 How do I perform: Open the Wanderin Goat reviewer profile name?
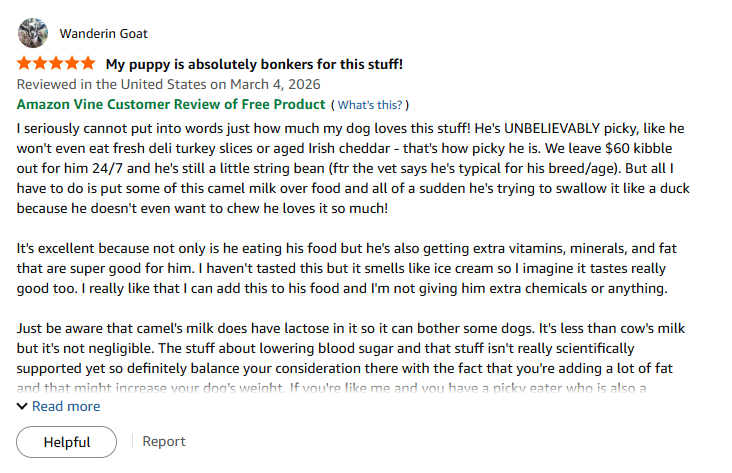[x=104, y=34]
